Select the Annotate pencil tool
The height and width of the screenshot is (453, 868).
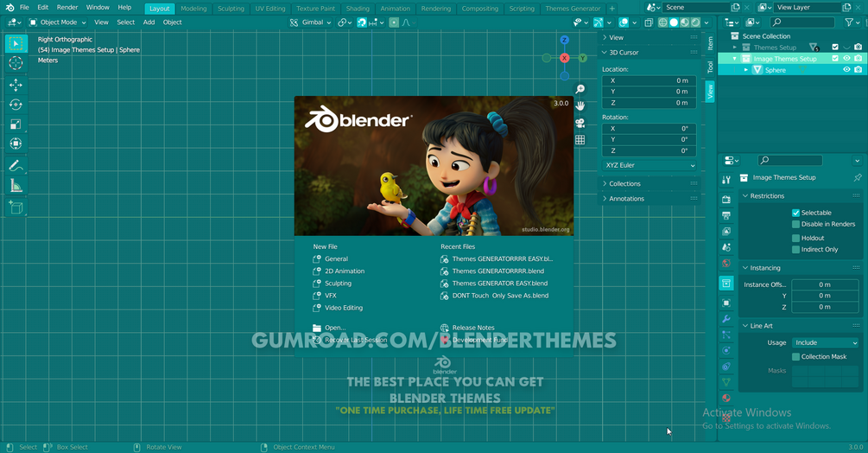point(16,166)
